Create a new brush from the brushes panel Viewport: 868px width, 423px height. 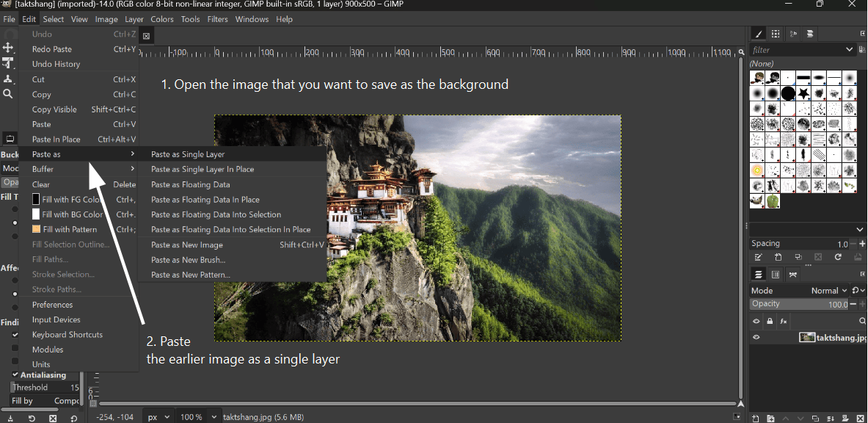(x=778, y=257)
